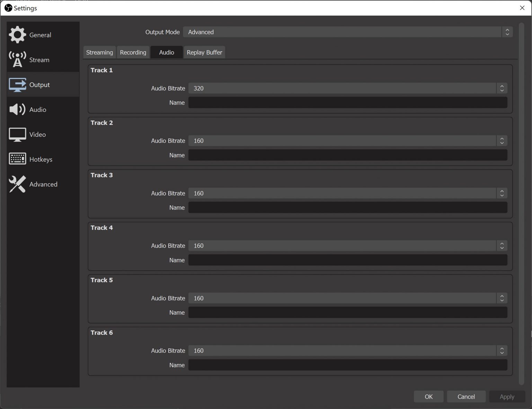Open Video settings via monitor icon
The image size is (532, 409).
pyautogui.click(x=17, y=134)
